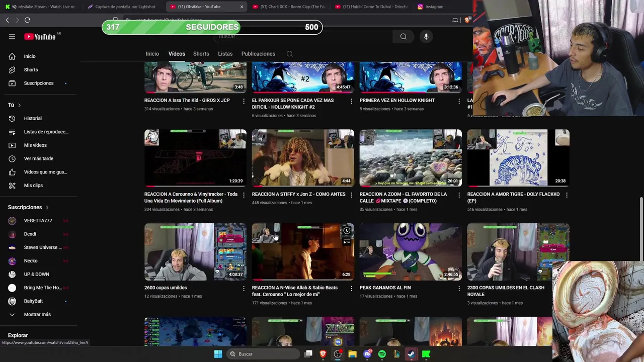This screenshot has height=362, width=644.
Task: Open Steam from taskbar
Action: click(411, 354)
